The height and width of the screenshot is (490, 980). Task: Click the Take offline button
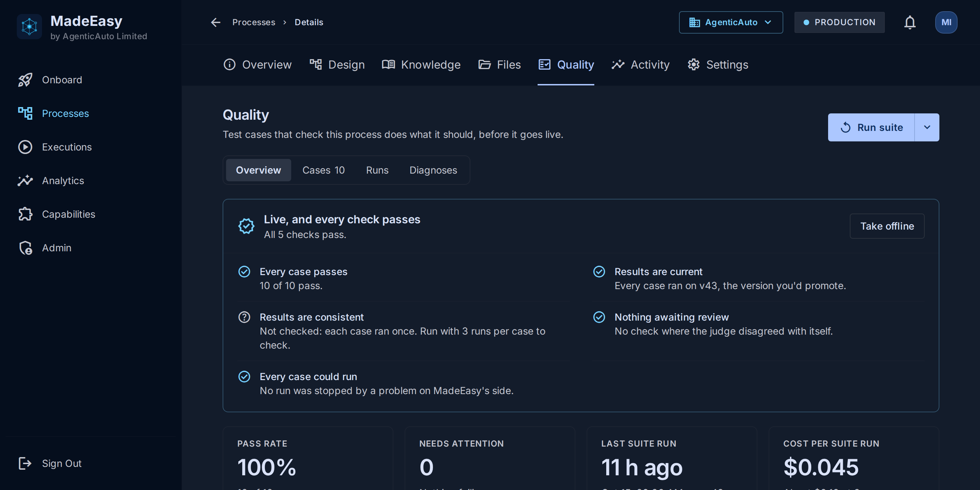(x=887, y=226)
